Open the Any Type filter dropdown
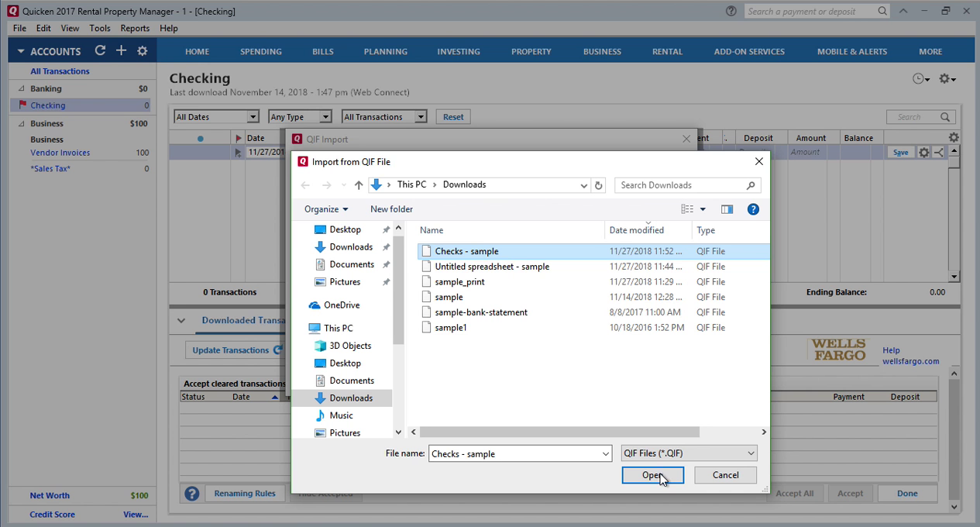 [325, 117]
